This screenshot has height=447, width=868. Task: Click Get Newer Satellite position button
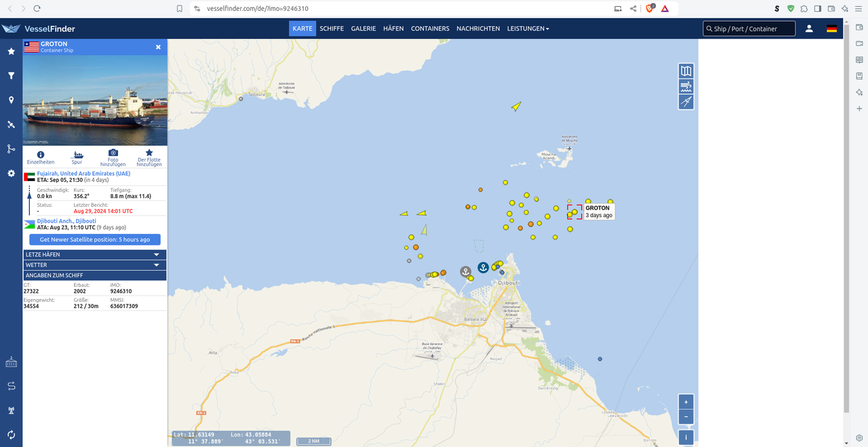click(x=95, y=239)
